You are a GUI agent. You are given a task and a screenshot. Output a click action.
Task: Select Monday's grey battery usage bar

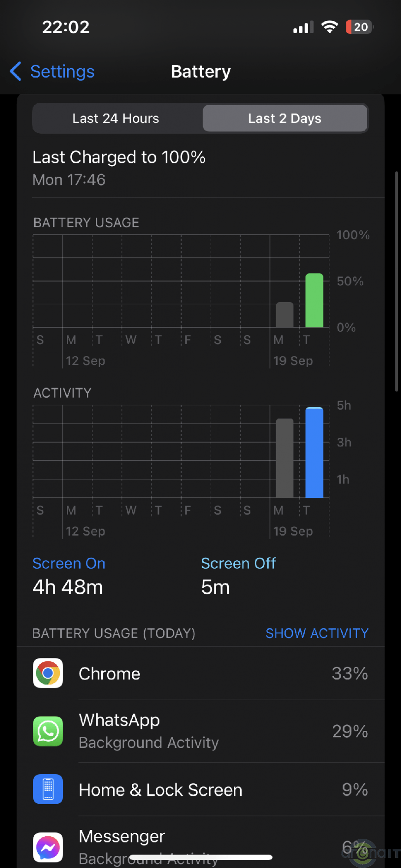285,315
